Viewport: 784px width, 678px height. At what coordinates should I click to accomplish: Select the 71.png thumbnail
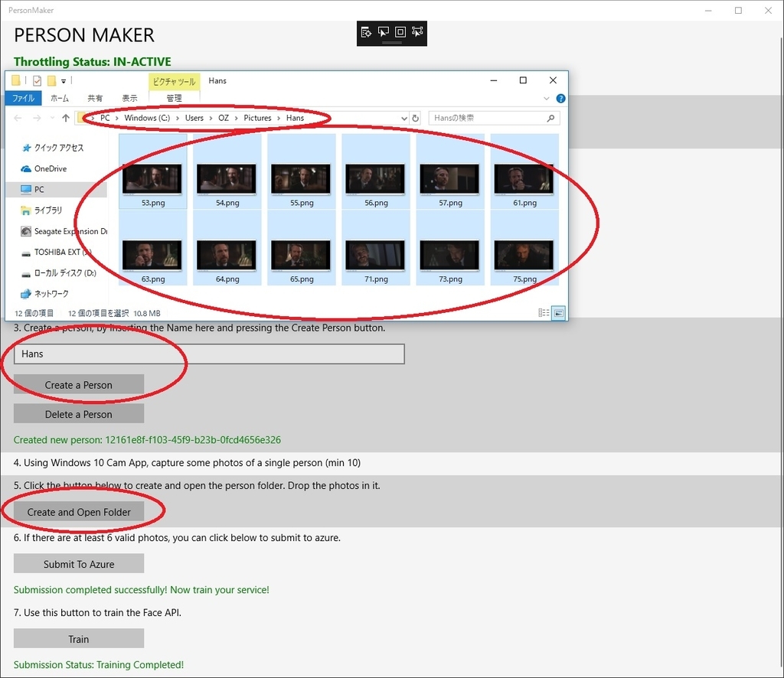(376, 248)
